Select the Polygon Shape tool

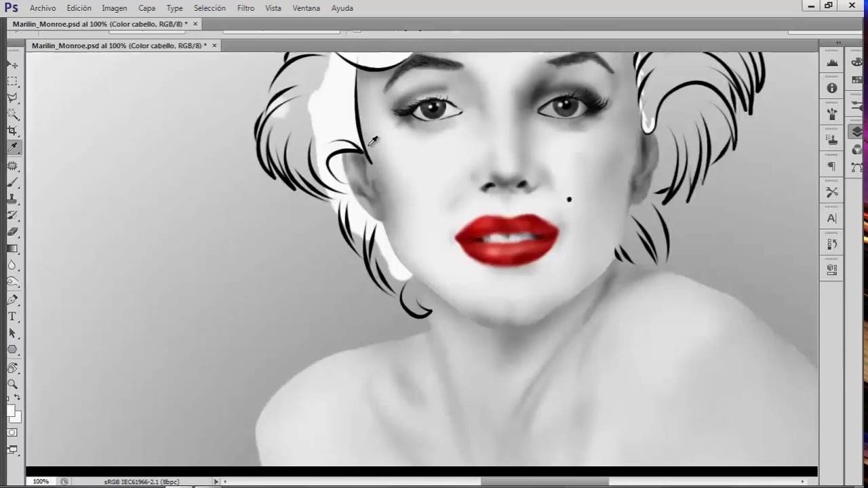click(x=12, y=350)
